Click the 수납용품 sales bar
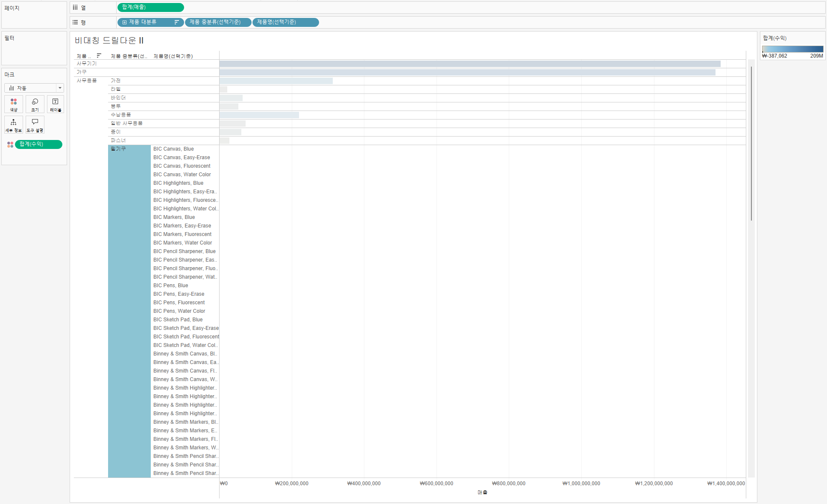The height and width of the screenshot is (504, 827). [x=259, y=115]
